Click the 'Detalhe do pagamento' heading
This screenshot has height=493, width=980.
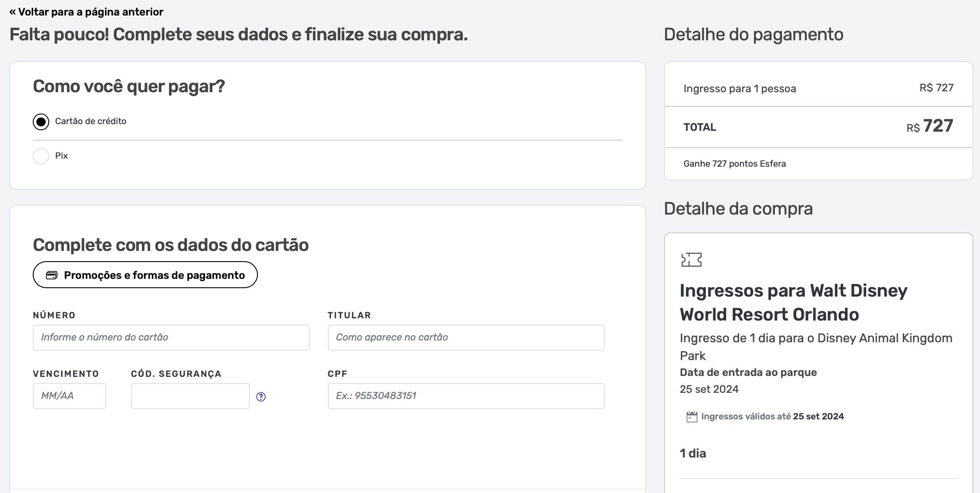(x=754, y=35)
